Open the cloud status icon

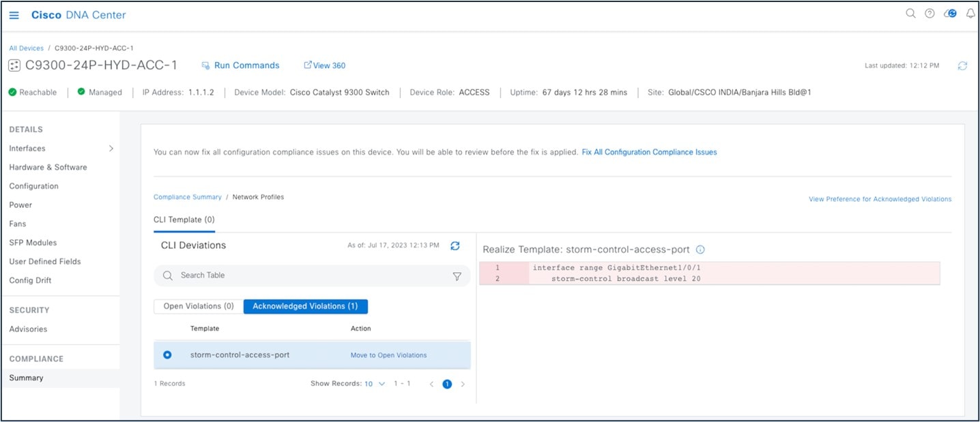click(950, 14)
